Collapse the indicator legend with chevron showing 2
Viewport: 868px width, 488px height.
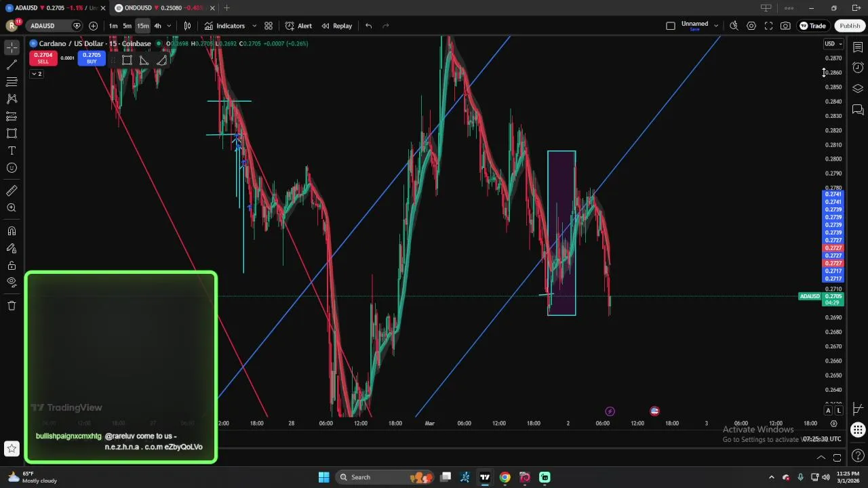tap(37, 73)
